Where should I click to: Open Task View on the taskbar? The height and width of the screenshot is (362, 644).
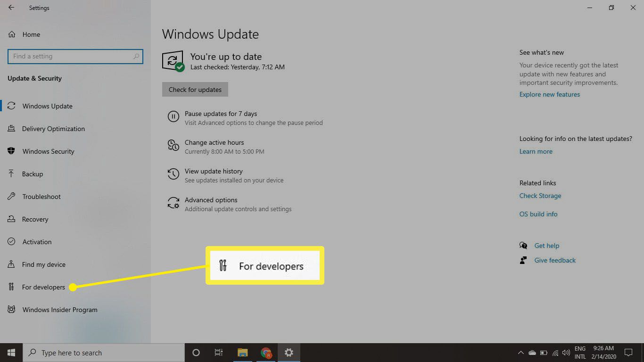click(x=219, y=353)
